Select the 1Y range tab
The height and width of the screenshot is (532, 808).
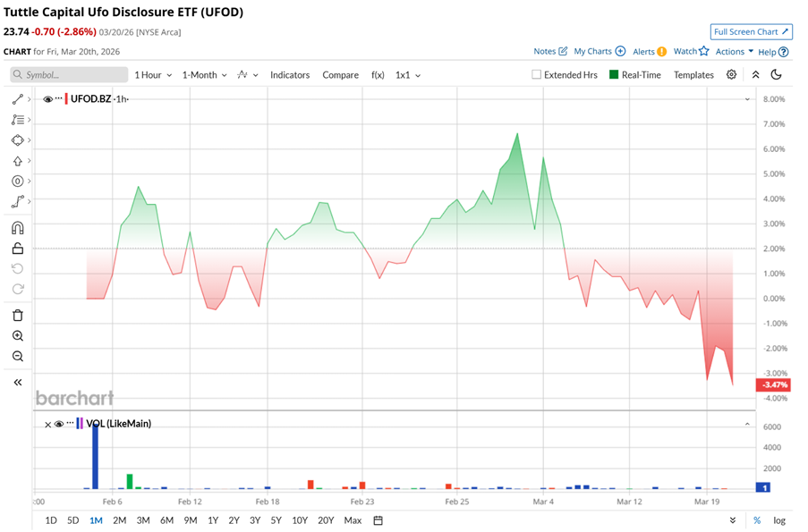[x=213, y=520]
